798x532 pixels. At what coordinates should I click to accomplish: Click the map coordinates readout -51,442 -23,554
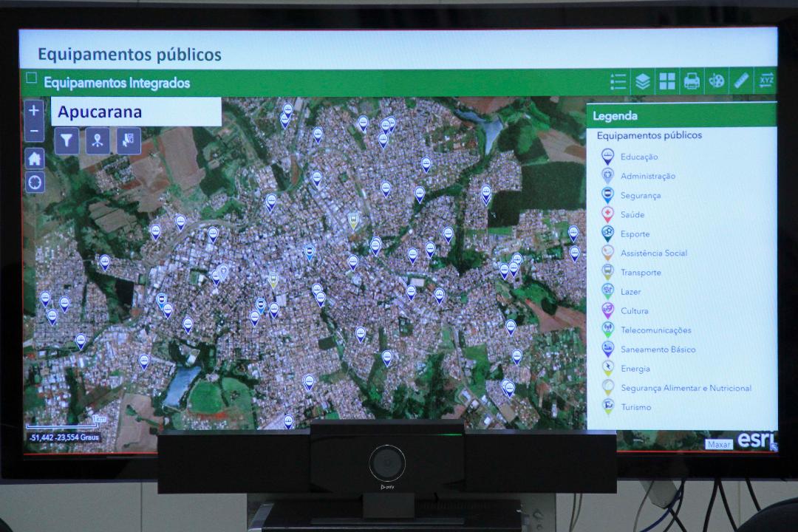pyautogui.click(x=64, y=437)
